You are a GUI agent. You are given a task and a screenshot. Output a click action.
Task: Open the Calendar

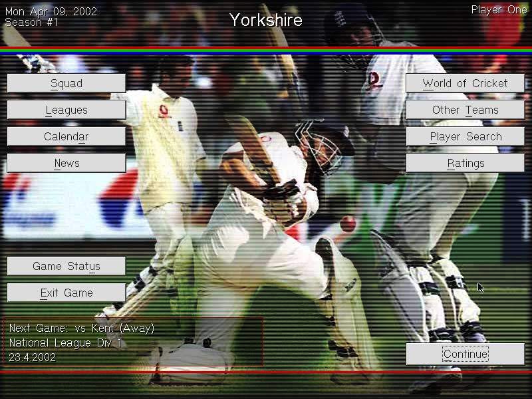coord(66,136)
